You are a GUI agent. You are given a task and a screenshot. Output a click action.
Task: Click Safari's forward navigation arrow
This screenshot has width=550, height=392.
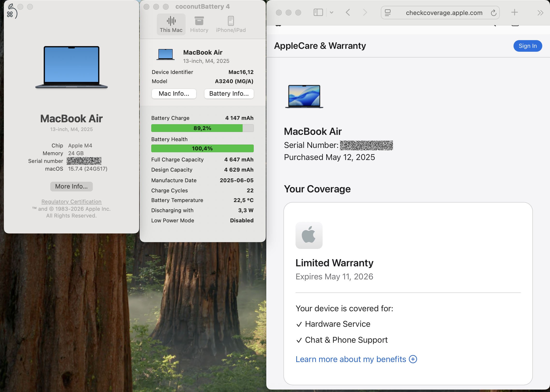[x=364, y=12]
